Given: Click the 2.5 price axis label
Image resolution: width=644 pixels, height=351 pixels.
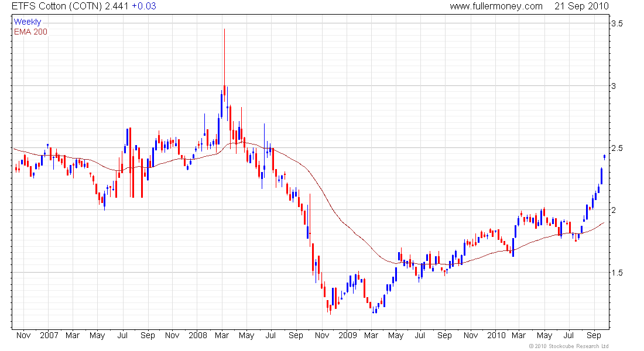Looking at the screenshot, I should click(x=617, y=148).
